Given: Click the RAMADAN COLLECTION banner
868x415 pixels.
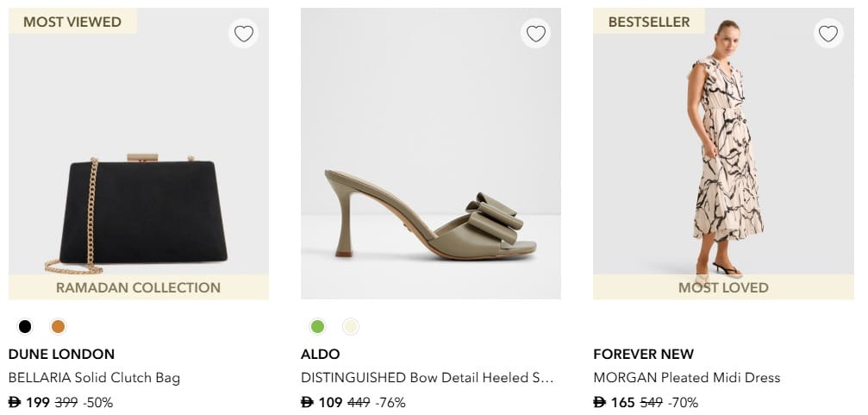Looking at the screenshot, I should [x=138, y=287].
